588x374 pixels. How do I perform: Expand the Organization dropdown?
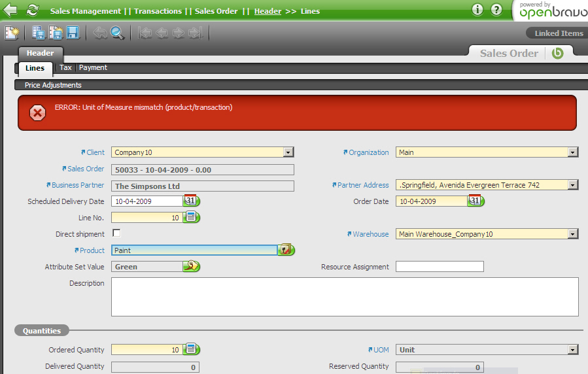pyautogui.click(x=572, y=152)
